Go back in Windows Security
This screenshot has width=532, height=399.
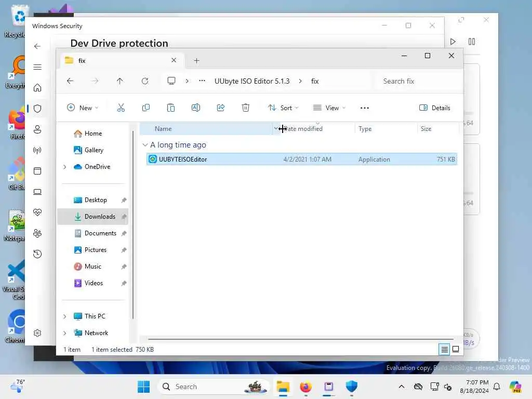37,46
